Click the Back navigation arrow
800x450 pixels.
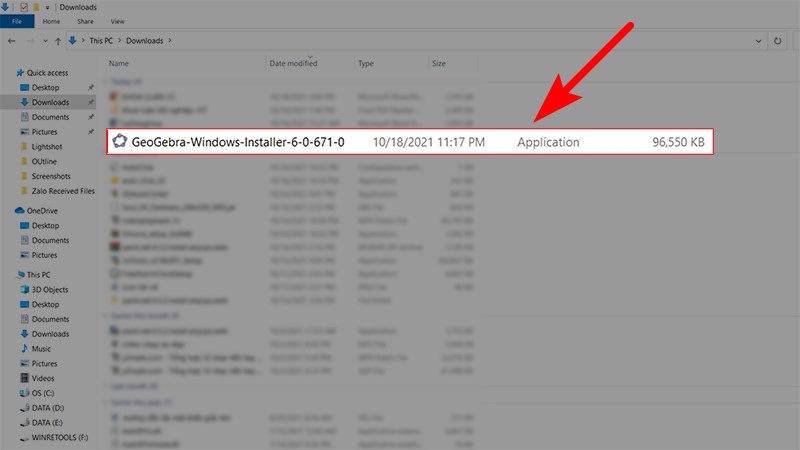[x=11, y=41]
